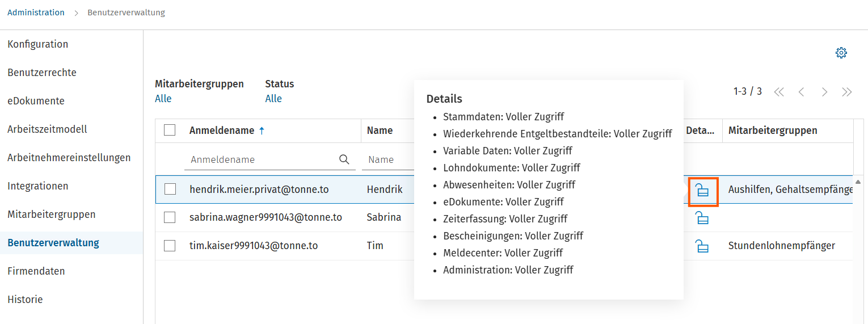868x324 pixels.
Task: Open Status filter showing Alle
Action: point(273,99)
